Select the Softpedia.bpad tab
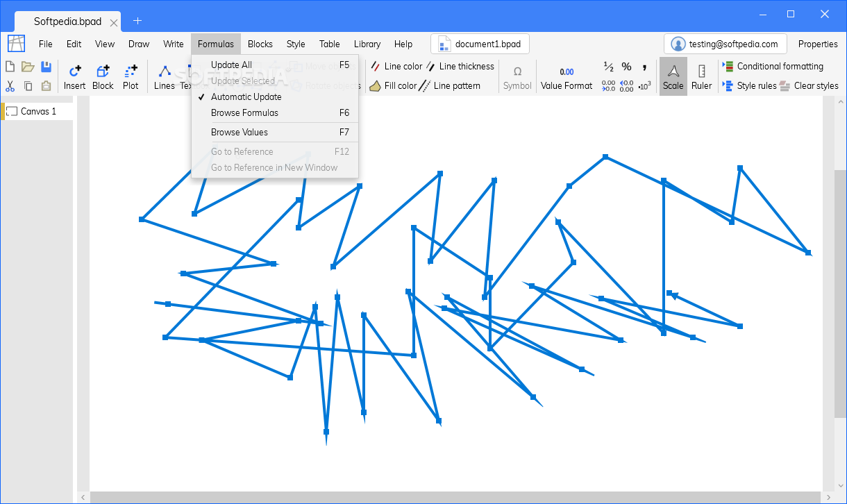The image size is (847, 504). coord(67,22)
